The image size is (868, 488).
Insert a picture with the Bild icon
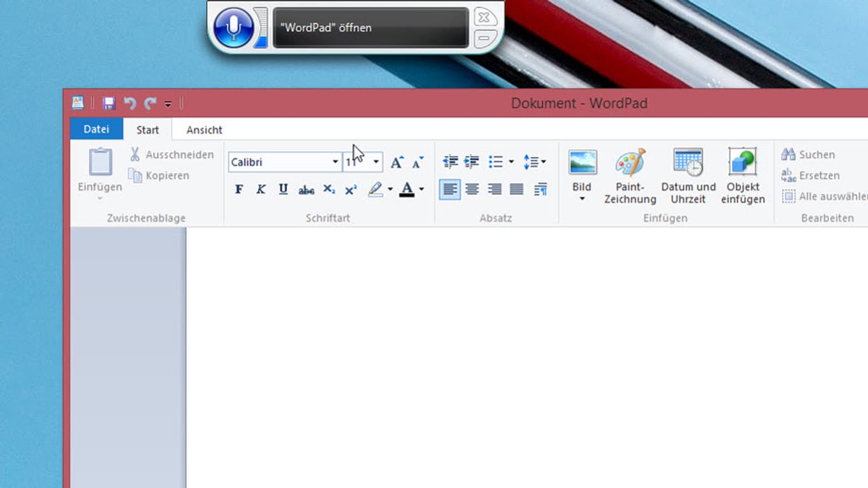click(582, 163)
